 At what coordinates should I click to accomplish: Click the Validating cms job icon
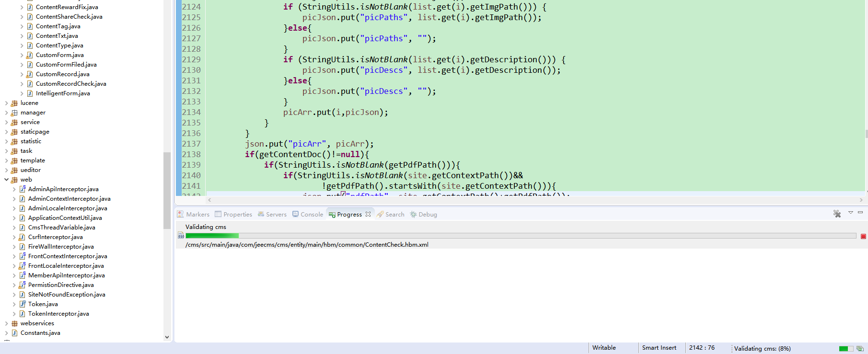(x=181, y=236)
